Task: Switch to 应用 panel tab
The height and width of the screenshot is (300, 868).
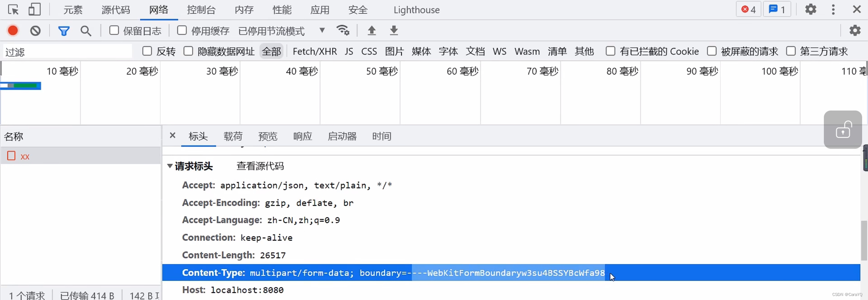Action: tap(320, 10)
